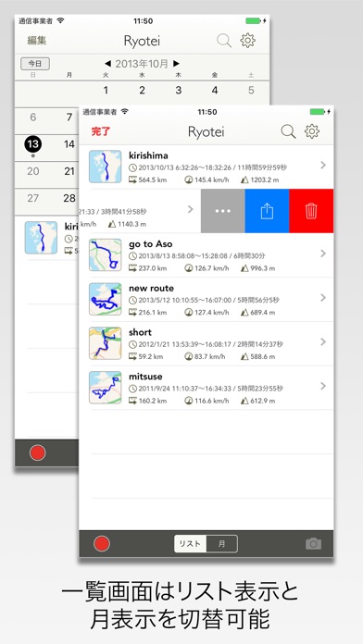Tap 564.5 km distance value
This screenshot has height=644, width=363.
coord(153,180)
